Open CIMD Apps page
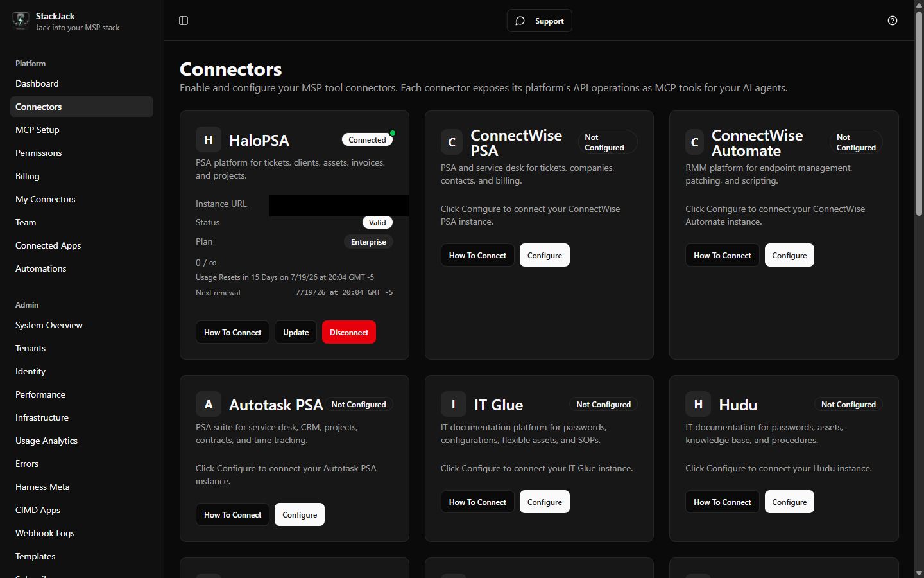Image resolution: width=924 pixels, height=578 pixels. tap(81, 510)
